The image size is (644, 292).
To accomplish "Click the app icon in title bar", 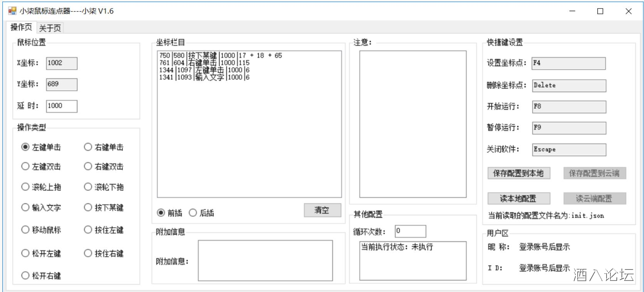I will [12, 11].
